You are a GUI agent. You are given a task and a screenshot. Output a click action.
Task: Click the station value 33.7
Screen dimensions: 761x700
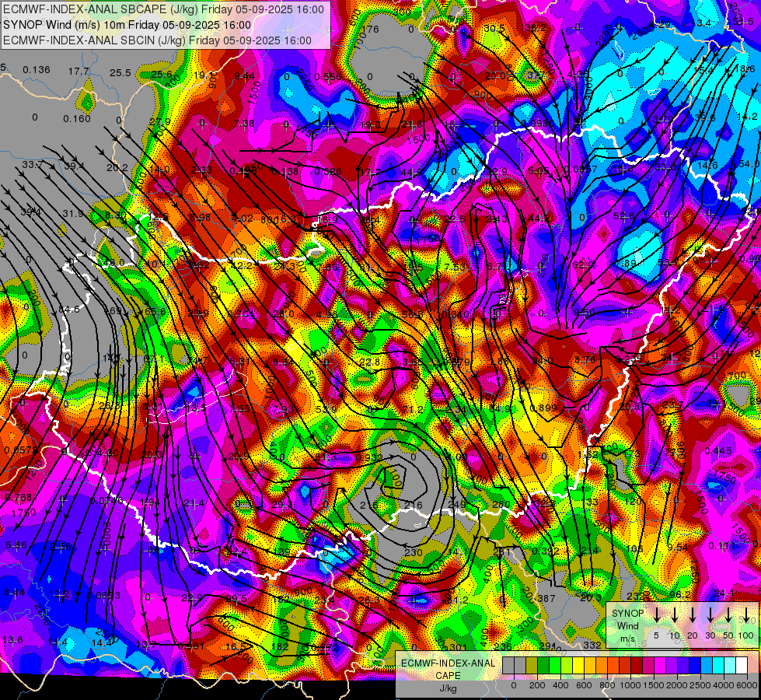pos(32,165)
